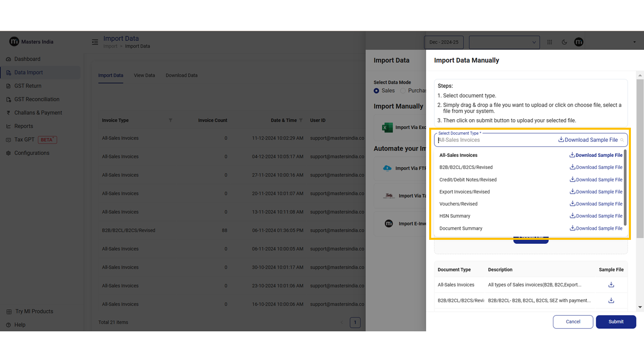The image size is (644, 362).
Task: Click the cloud icon for Import Via FTP
Action: 387,168
